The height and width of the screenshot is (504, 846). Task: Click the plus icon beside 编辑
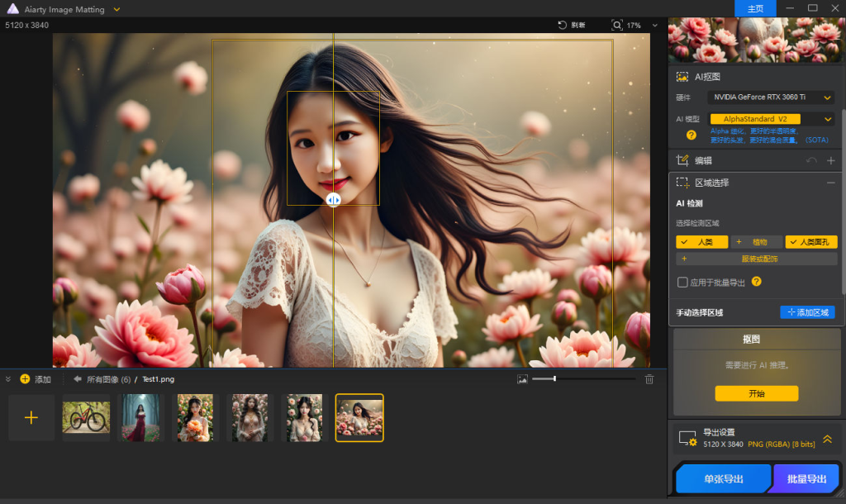pyautogui.click(x=831, y=160)
